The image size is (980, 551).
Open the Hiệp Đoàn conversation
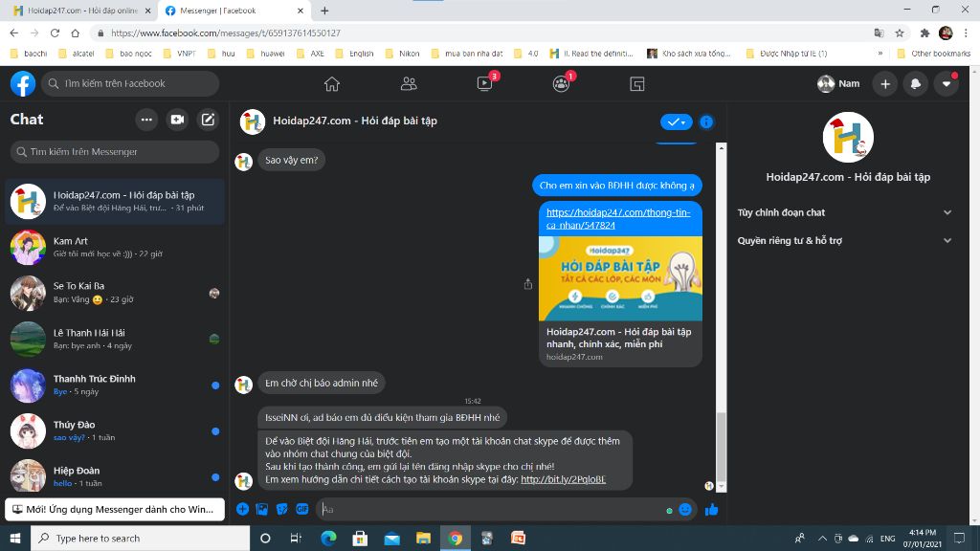(x=115, y=476)
